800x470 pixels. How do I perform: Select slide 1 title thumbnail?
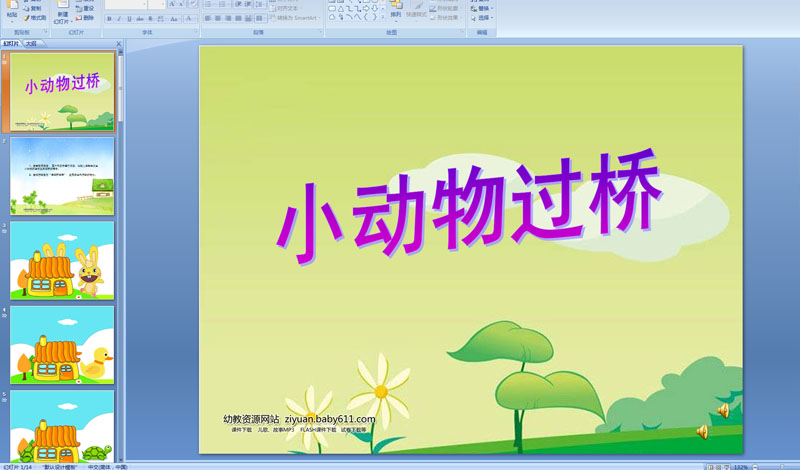click(x=62, y=91)
